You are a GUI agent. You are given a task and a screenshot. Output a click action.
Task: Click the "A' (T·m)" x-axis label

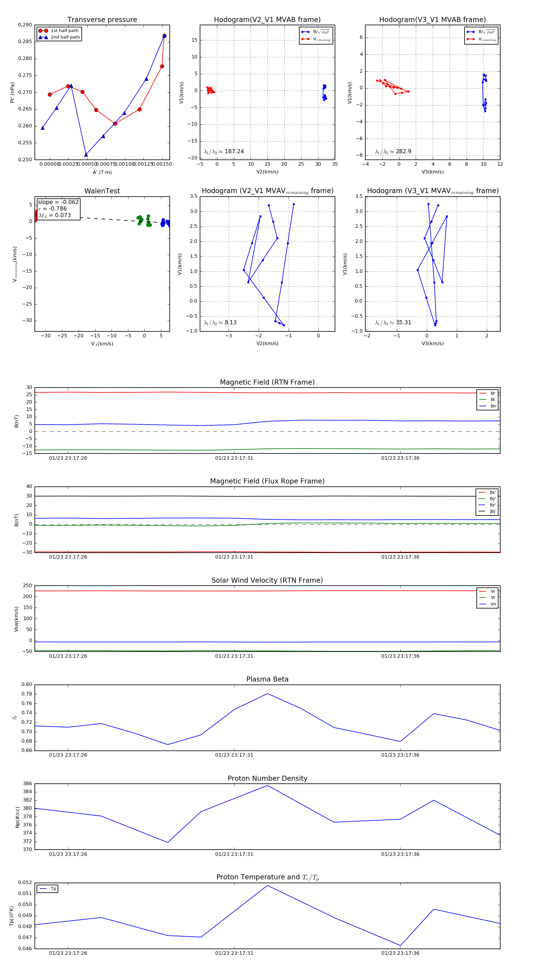click(102, 172)
